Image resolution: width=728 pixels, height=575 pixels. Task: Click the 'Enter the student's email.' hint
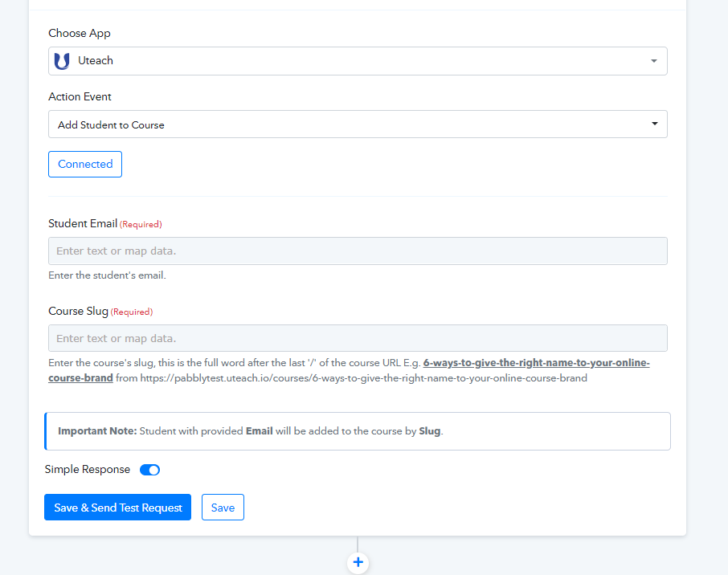point(107,275)
